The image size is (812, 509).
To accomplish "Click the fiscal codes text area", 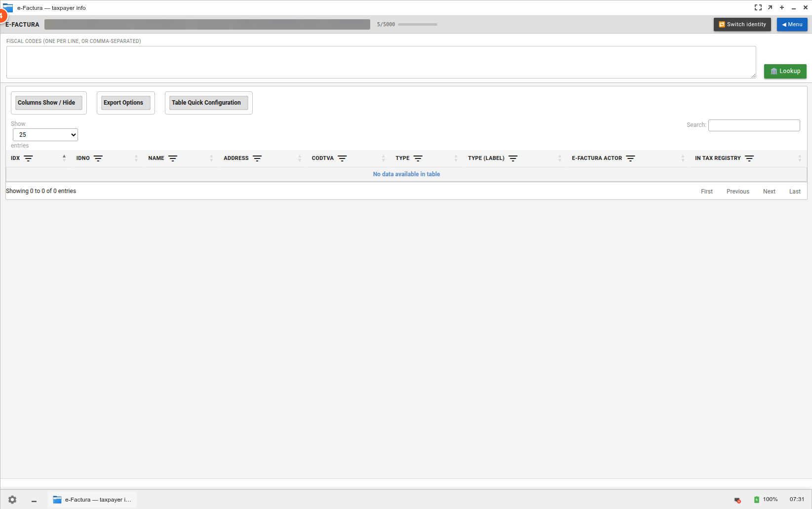I will (x=381, y=62).
